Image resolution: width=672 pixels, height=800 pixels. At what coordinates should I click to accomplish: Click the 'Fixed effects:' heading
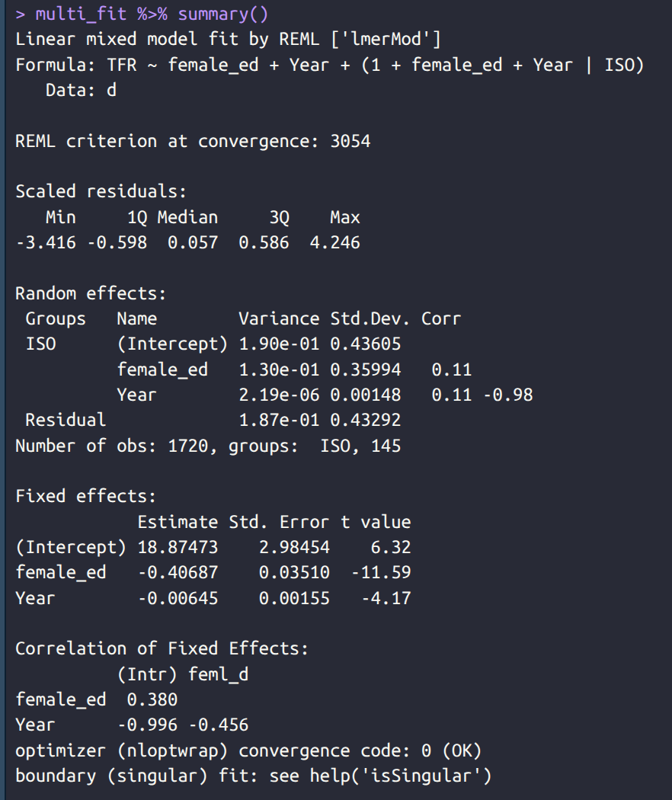click(x=86, y=496)
